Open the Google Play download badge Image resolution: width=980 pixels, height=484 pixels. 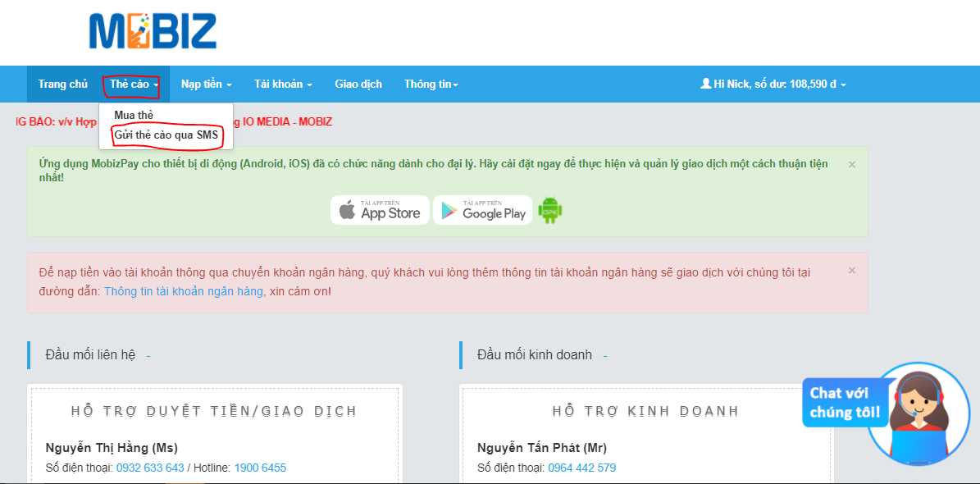coord(482,210)
